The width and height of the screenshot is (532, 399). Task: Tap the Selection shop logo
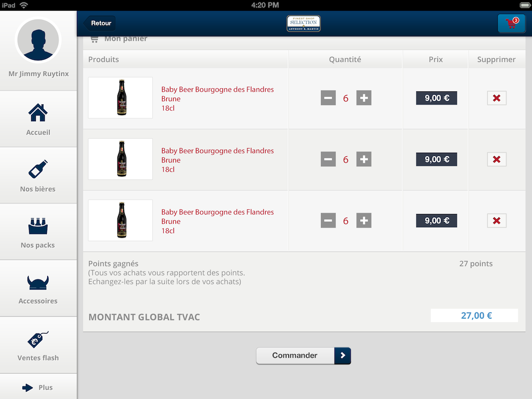[303, 23]
